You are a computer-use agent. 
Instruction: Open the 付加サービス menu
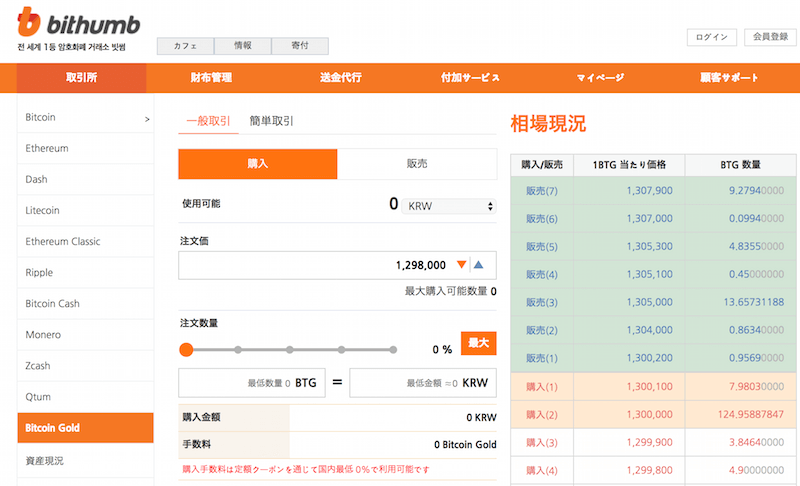pyautogui.click(x=470, y=78)
